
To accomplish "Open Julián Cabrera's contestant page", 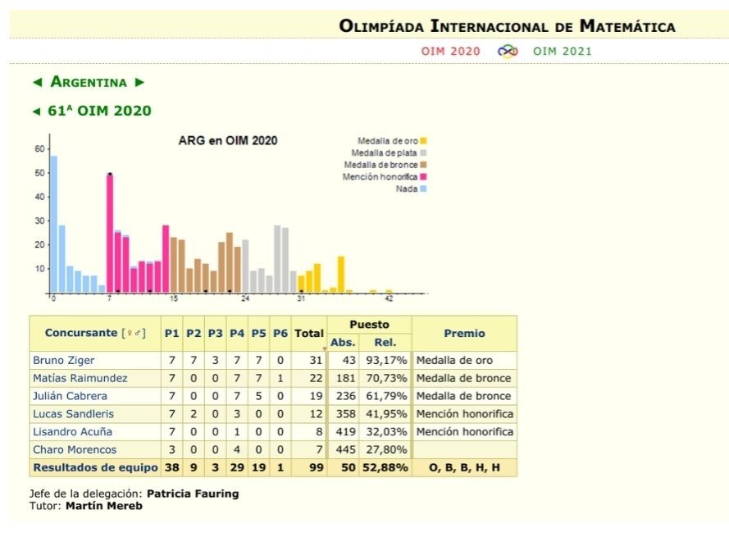I will (x=70, y=396).
